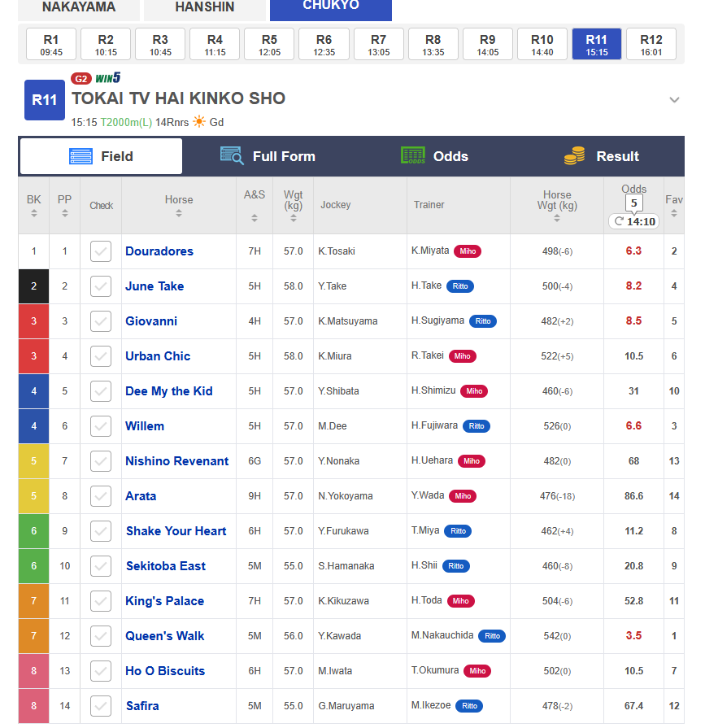Click the odds bubble showing 5
This screenshot has height=728, width=705.
point(633,203)
